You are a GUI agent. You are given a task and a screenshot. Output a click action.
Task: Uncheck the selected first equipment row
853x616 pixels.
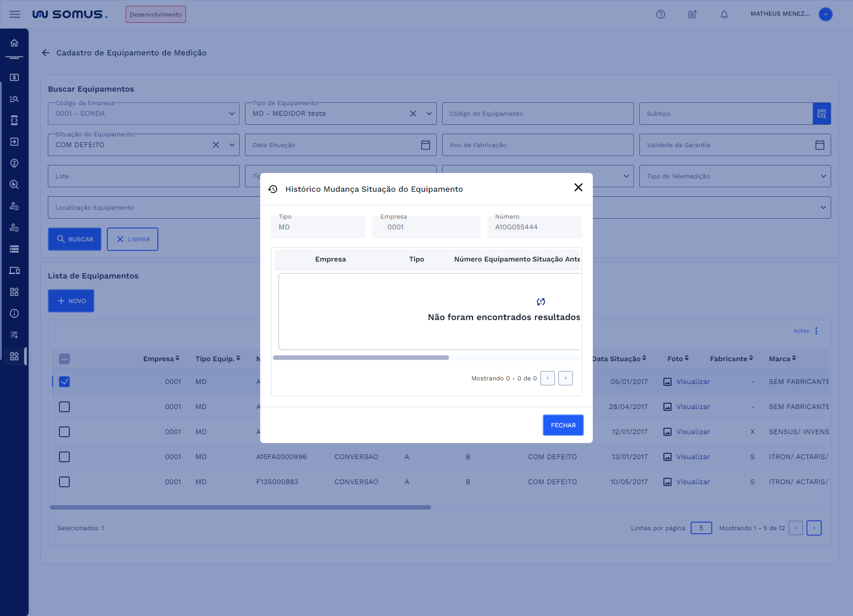pyautogui.click(x=64, y=382)
